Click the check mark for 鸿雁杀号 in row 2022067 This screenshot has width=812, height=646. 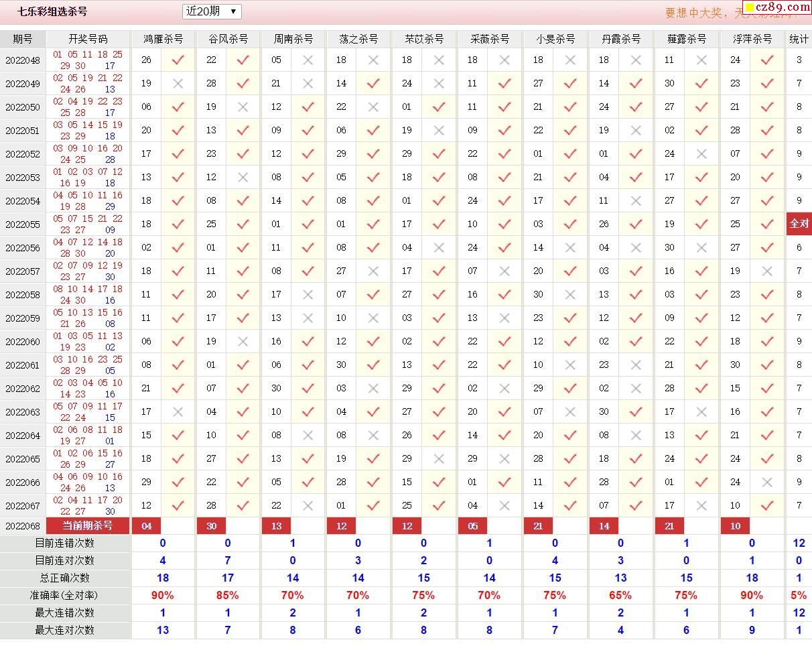pyautogui.click(x=178, y=505)
